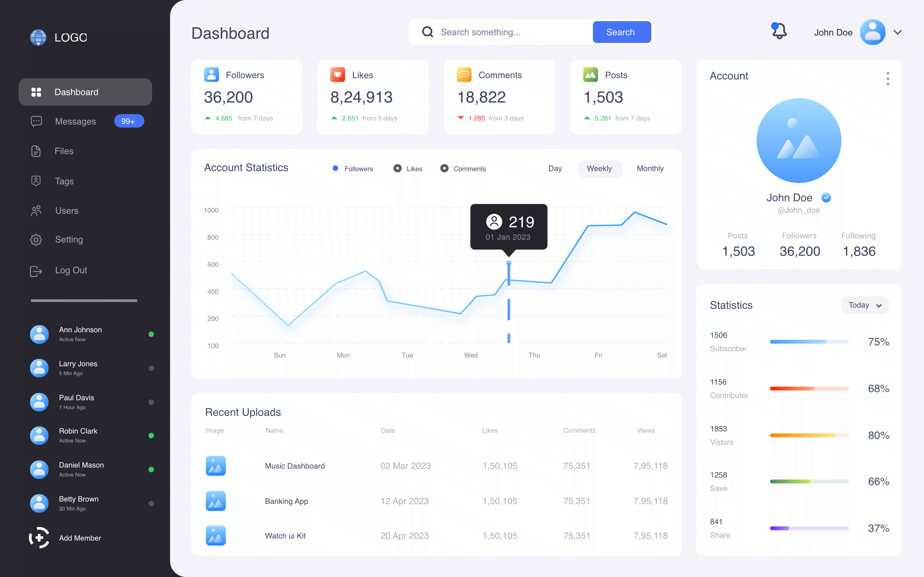The width and height of the screenshot is (924, 577).
Task: Switch statistics view to Monthly
Action: pos(650,168)
